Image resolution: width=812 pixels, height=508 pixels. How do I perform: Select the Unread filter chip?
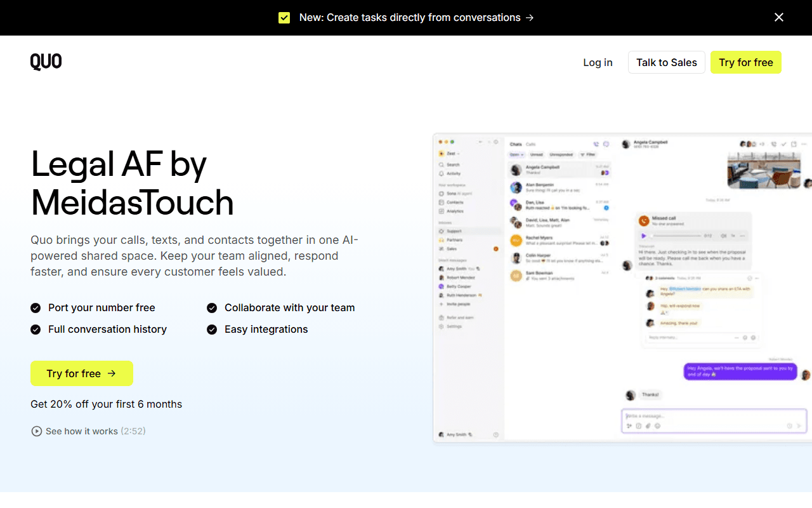(x=537, y=154)
